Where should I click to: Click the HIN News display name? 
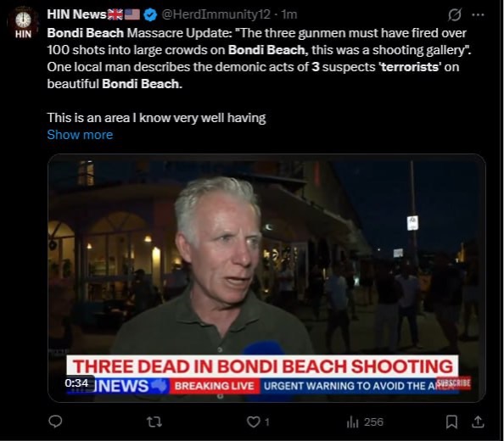tap(77, 14)
